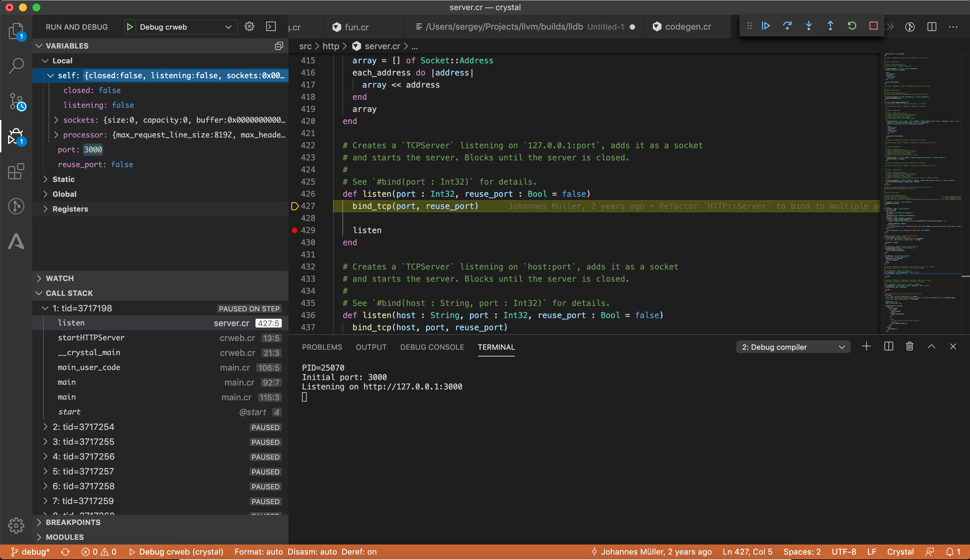Toggle Disasm: auto in status bar

tap(312, 552)
